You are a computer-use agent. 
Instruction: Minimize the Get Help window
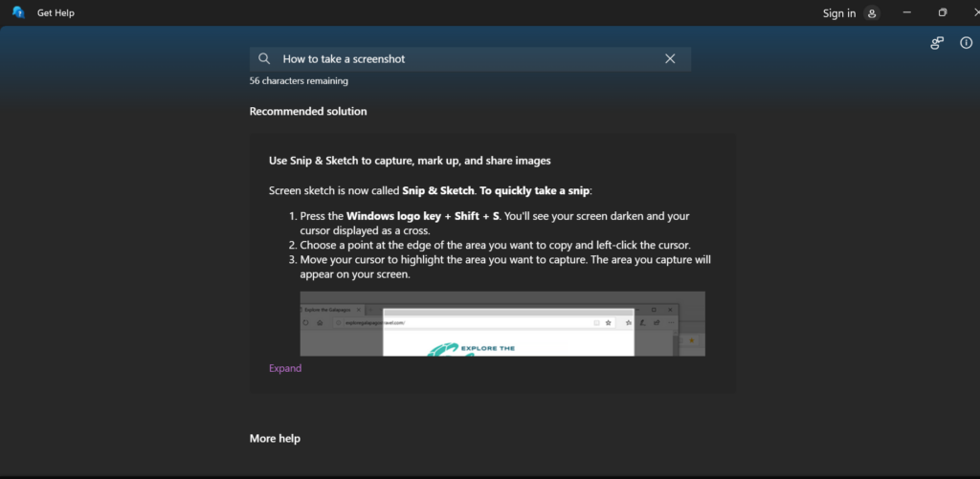[x=907, y=12]
